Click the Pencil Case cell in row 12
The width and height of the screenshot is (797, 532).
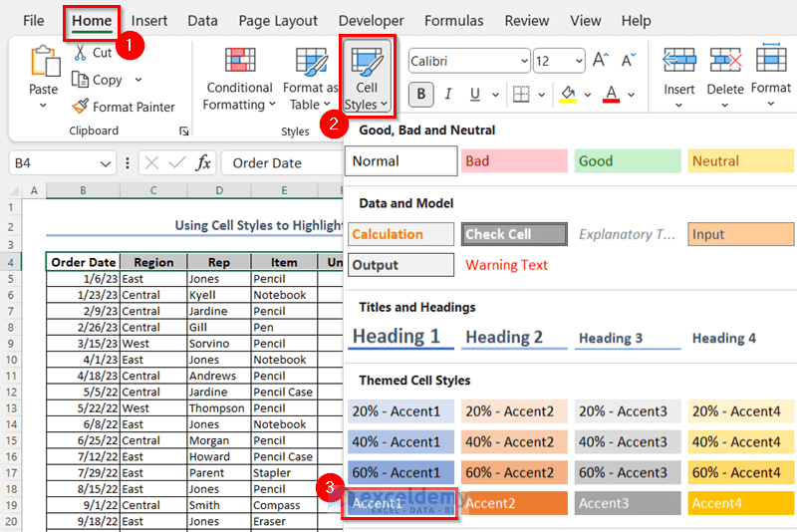284,393
